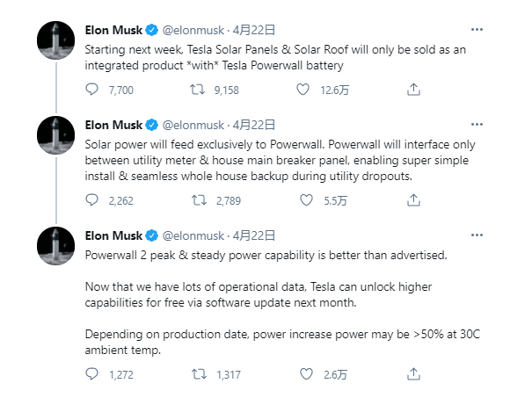The width and height of the screenshot is (532, 405).
Task: Reply to the Powerwall 2 peak tweet
Action: click(93, 374)
